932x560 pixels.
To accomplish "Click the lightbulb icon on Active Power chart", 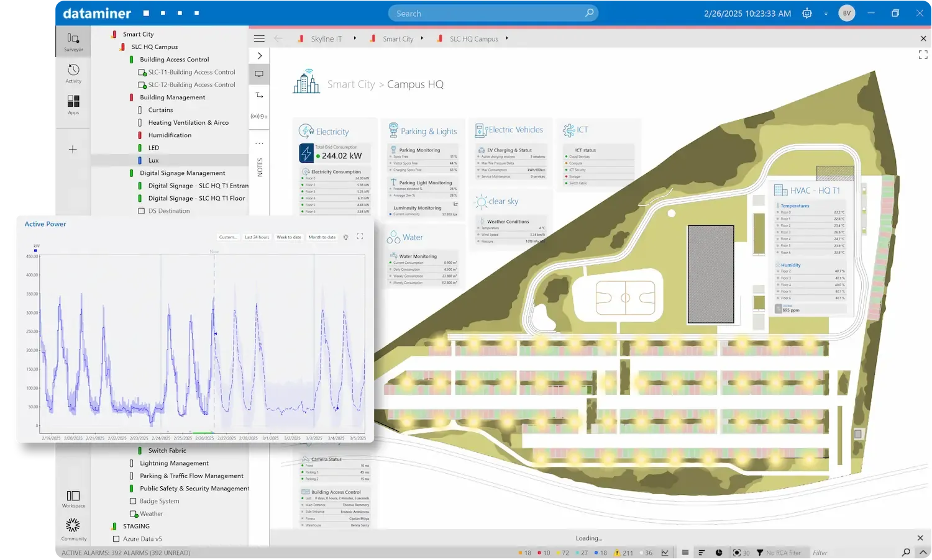I will coord(346,237).
